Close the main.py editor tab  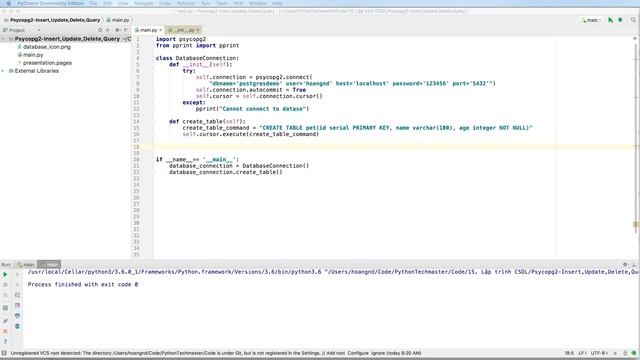point(160,30)
